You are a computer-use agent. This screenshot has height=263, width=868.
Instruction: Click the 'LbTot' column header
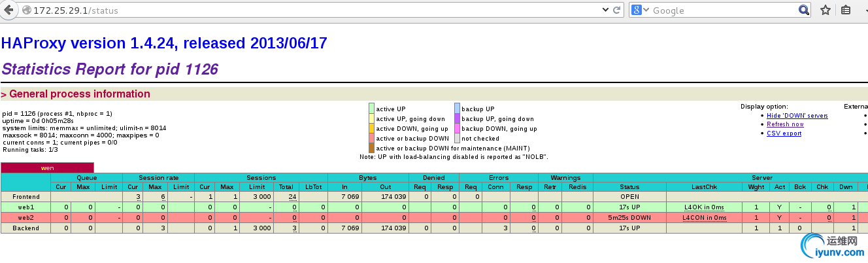[313, 187]
